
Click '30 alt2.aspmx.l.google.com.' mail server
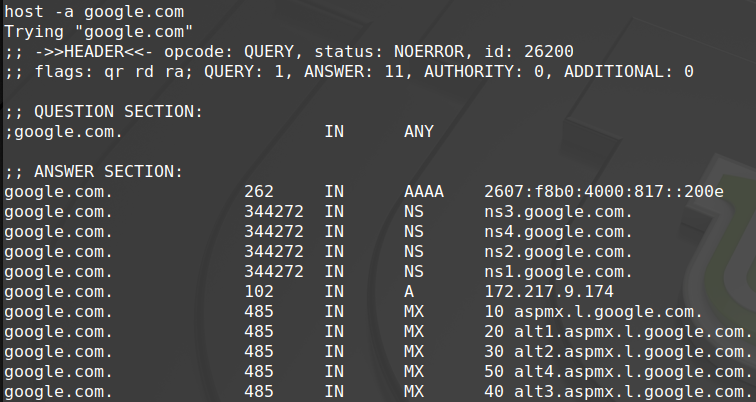(619, 352)
